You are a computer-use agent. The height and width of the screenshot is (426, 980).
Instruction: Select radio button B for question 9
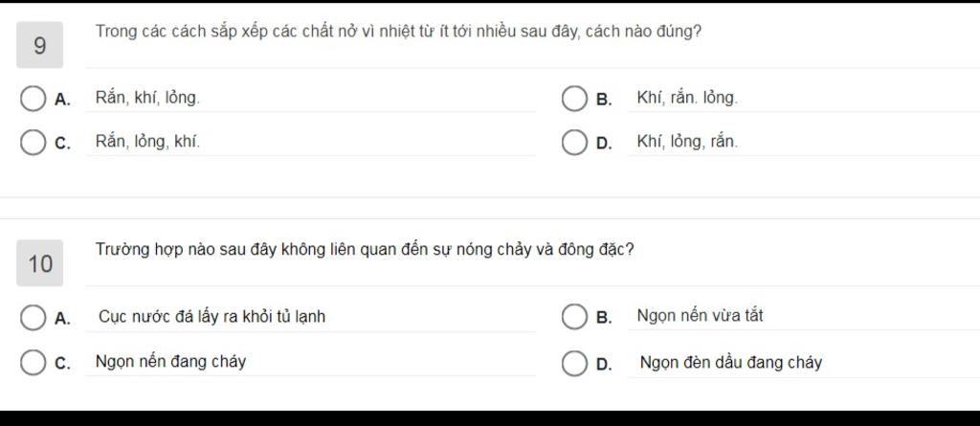(x=574, y=99)
